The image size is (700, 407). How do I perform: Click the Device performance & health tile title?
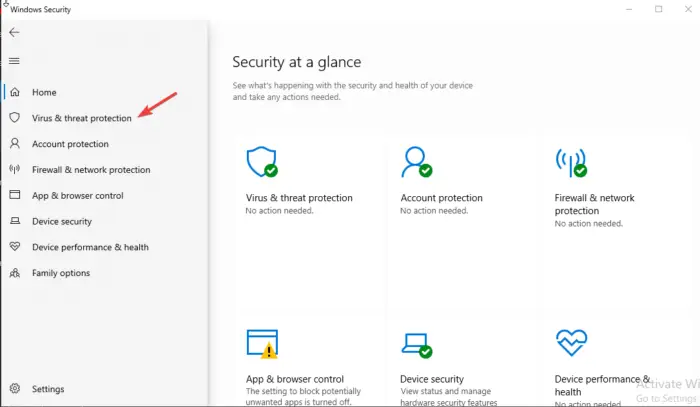pos(602,386)
